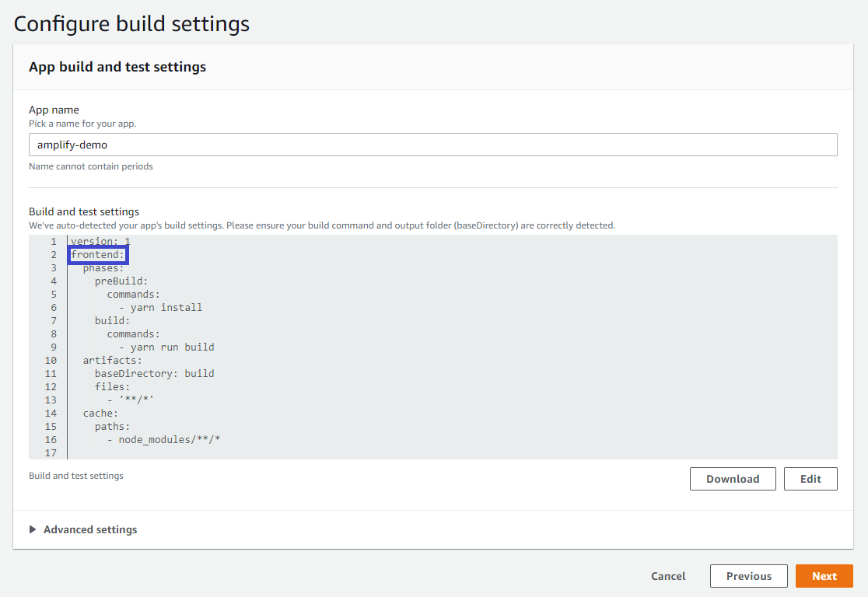The image size is (868, 597).
Task: Click the orange Next button
Action: coord(824,576)
